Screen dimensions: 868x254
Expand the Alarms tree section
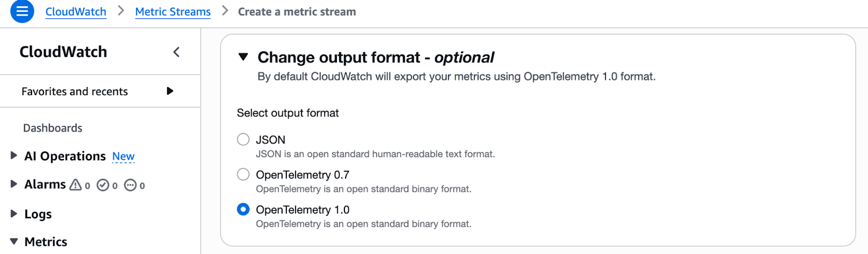(14, 184)
